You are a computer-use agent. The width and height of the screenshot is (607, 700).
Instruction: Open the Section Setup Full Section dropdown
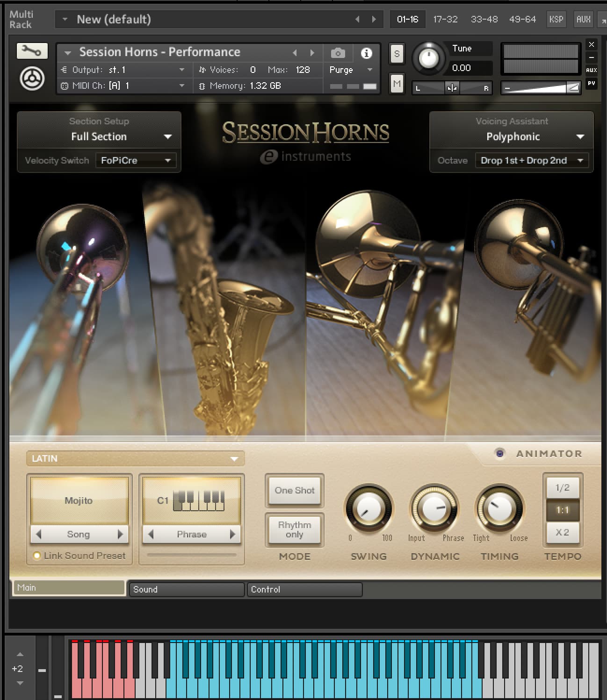[99, 136]
